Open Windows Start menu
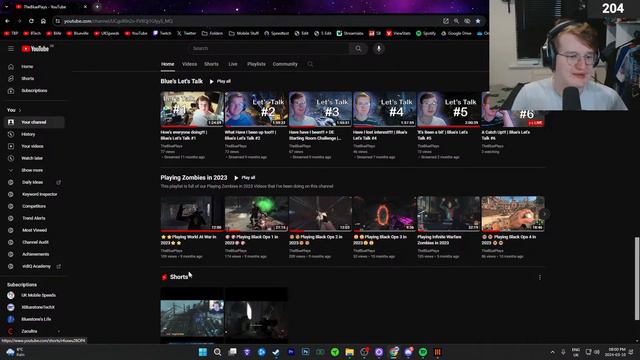 202,352
